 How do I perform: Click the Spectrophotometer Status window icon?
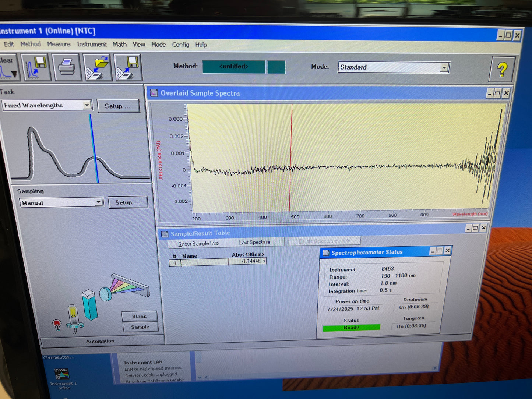click(x=326, y=253)
